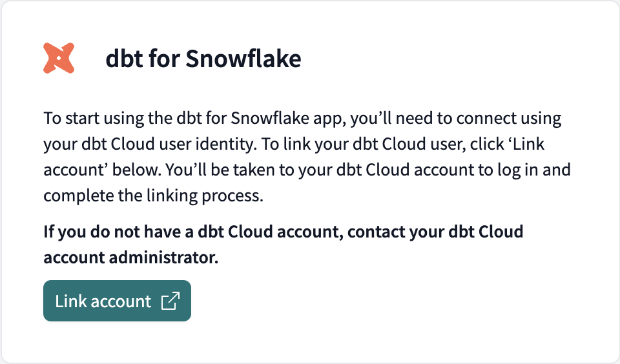620x364 pixels.
Task: Click the "To start using" opening paragraph text
Action: [87, 119]
